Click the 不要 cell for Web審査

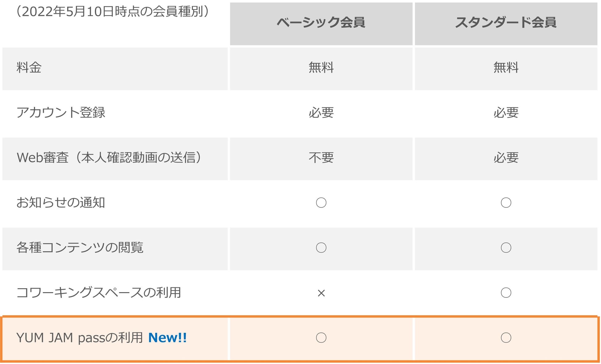click(321, 157)
